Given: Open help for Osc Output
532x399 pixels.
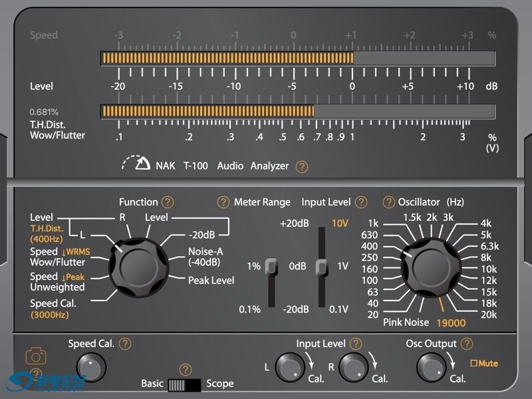Looking at the screenshot, I should click(467, 344).
